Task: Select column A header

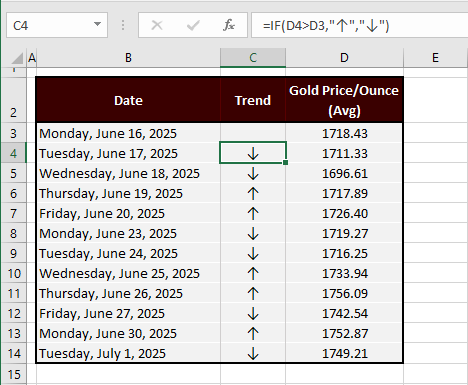Action: pyautogui.click(x=32, y=58)
